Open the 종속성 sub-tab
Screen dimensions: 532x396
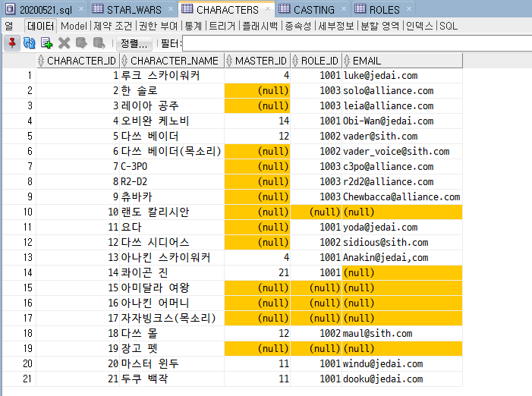coord(298,26)
